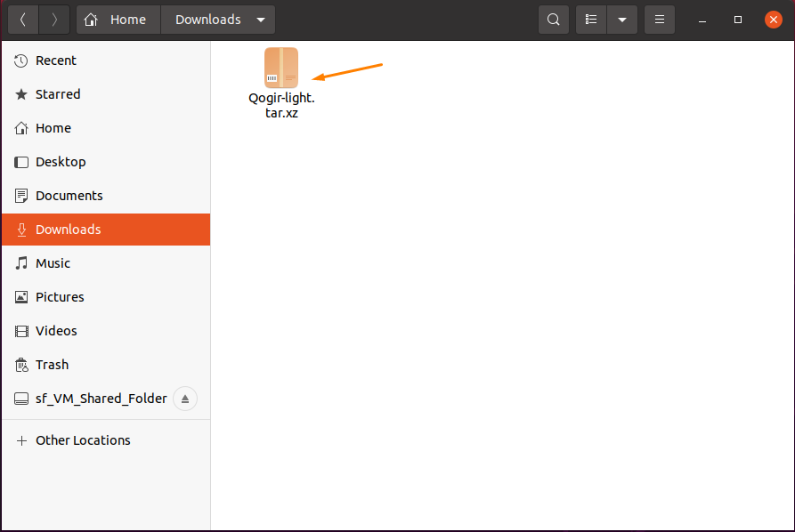This screenshot has width=795, height=532.
Task: Minimize the Files window
Action: point(702,20)
